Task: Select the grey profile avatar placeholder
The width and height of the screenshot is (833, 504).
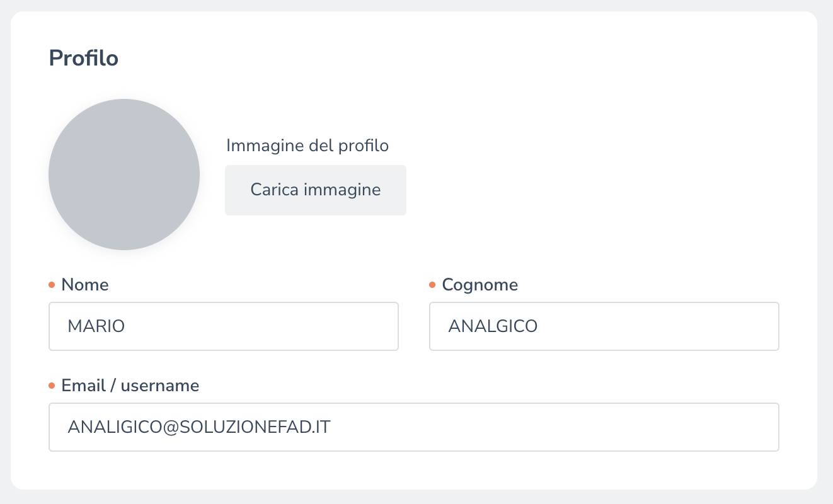Action: 124,175
